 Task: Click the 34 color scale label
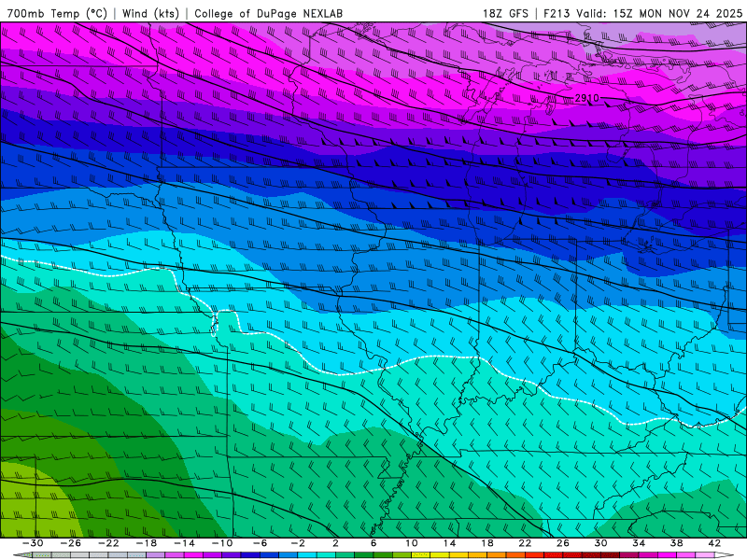(x=639, y=543)
